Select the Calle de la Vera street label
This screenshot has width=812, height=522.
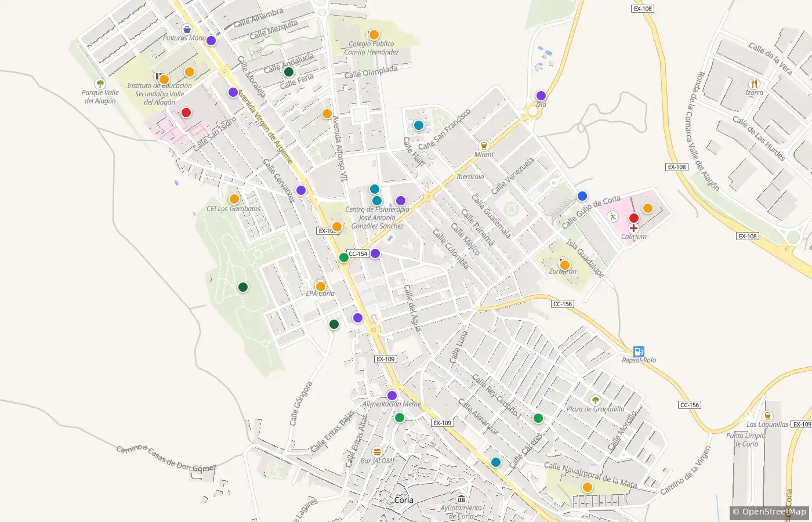[770, 58]
